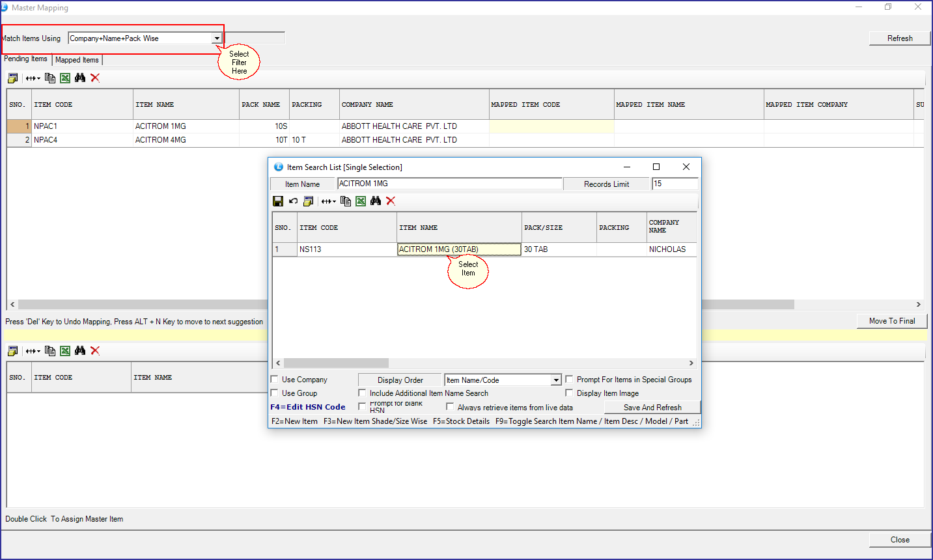Click Item Name search field in Item Search List
The height and width of the screenshot is (560, 933).
click(x=450, y=184)
